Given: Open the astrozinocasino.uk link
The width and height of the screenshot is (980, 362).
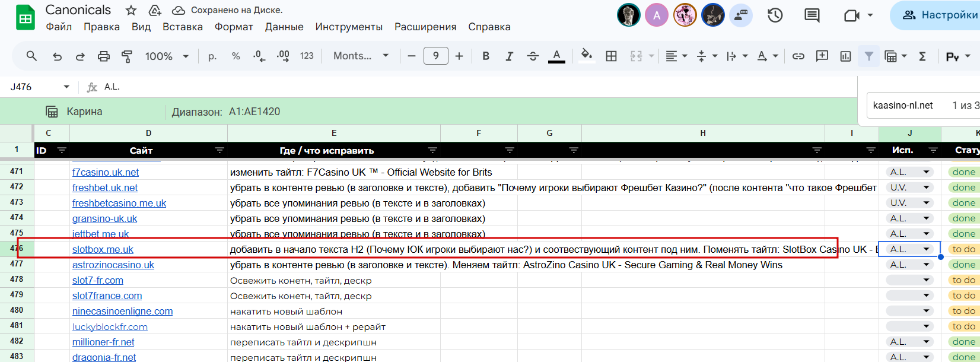Looking at the screenshot, I should pyautogui.click(x=113, y=265).
